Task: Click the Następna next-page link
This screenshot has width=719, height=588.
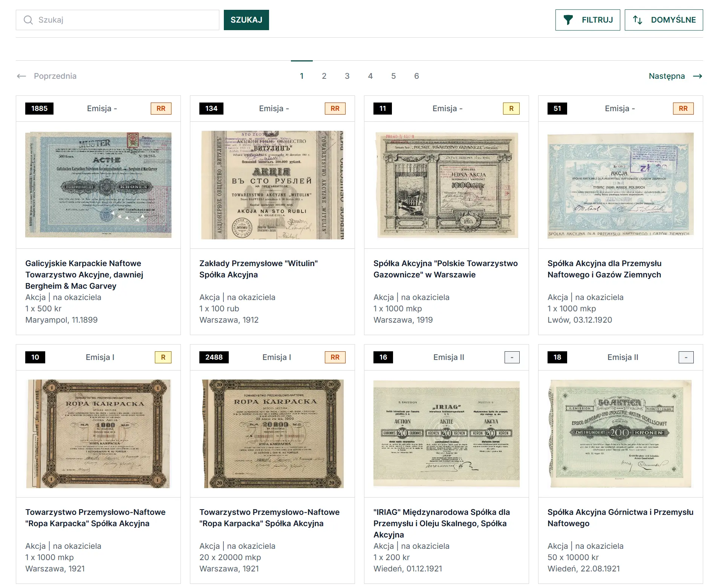Action: pyautogui.click(x=667, y=76)
